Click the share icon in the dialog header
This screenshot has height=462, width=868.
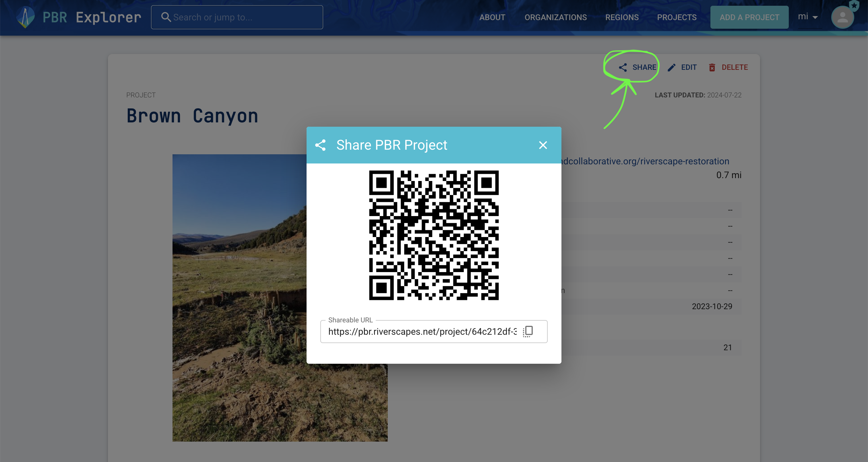(320, 145)
